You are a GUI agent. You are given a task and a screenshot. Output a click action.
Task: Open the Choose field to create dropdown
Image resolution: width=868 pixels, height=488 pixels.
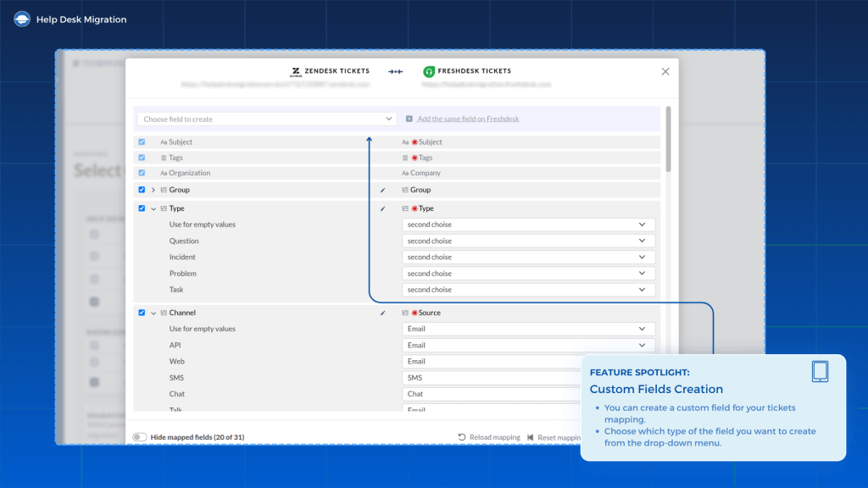[267, 119]
